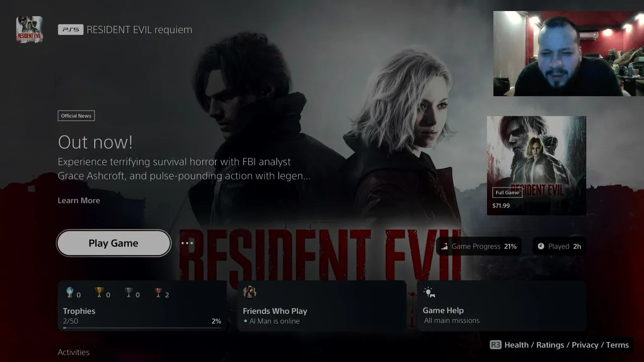Screen dimensions: 644x362
Task: Click the $71.99 price text
Action: coord(501,206)
